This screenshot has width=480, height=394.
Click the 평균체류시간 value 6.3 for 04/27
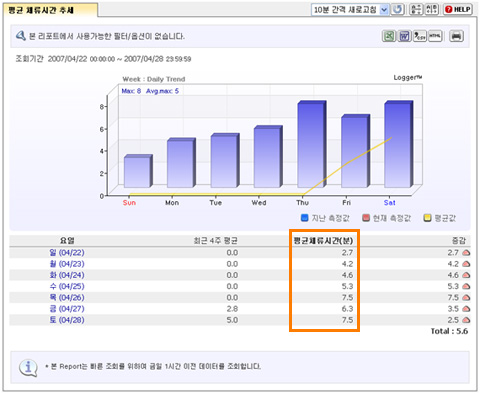click(347, 309)
